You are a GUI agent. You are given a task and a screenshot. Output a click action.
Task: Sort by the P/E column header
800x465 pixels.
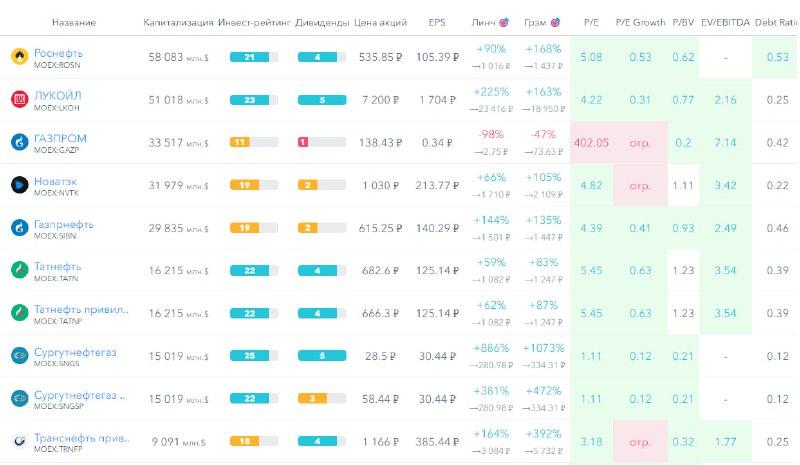[x=591, y=22]
